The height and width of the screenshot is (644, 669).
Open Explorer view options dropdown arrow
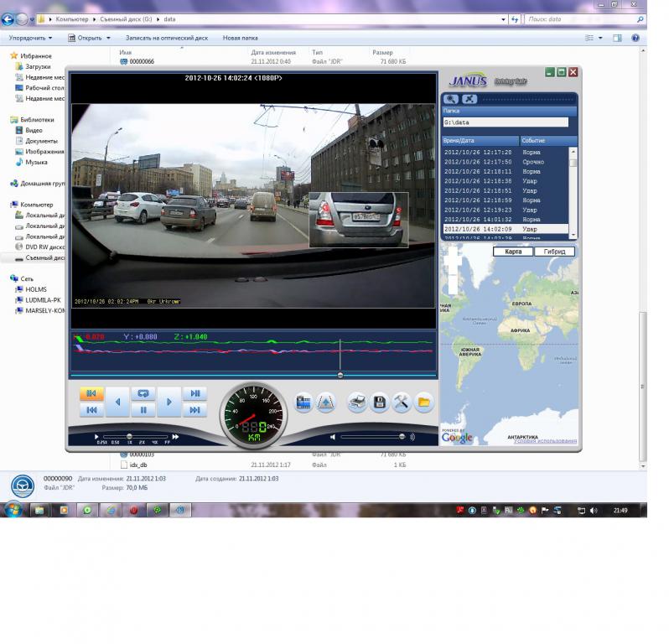point(601,38)
